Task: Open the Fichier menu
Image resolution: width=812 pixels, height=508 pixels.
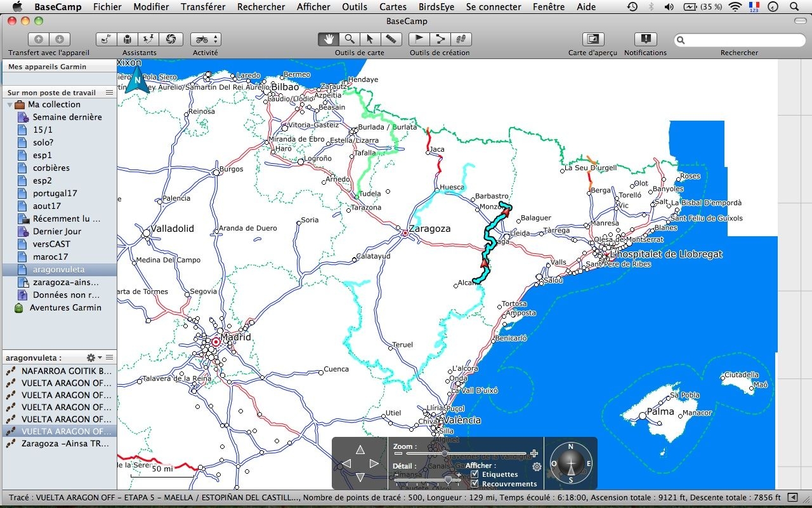Action: [x=107, y=7]
